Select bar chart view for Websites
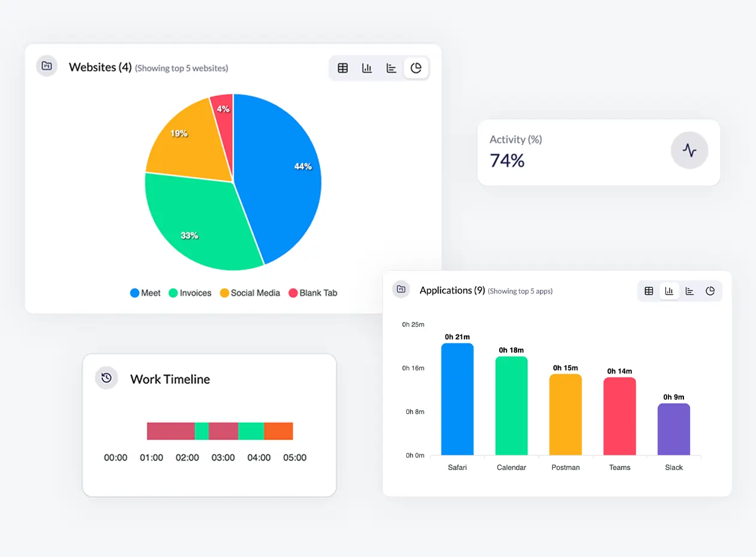Viewport: 756px width, 557px height. click(367, 68)
